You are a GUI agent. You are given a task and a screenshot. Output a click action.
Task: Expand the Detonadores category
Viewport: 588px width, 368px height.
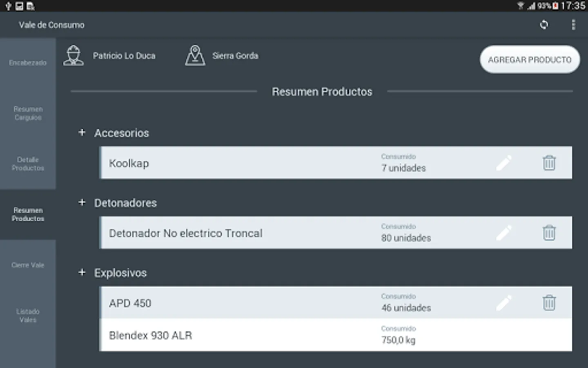[82, 202]
